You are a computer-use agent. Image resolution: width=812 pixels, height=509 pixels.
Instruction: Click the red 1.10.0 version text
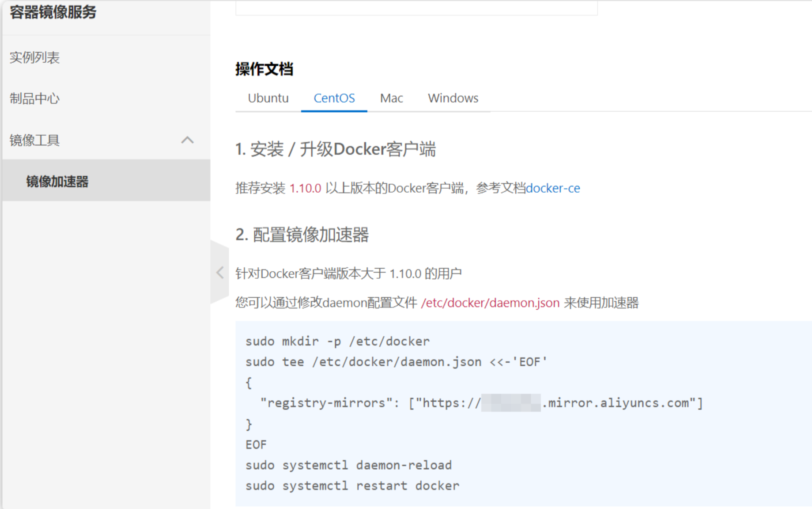coord(305,188)
